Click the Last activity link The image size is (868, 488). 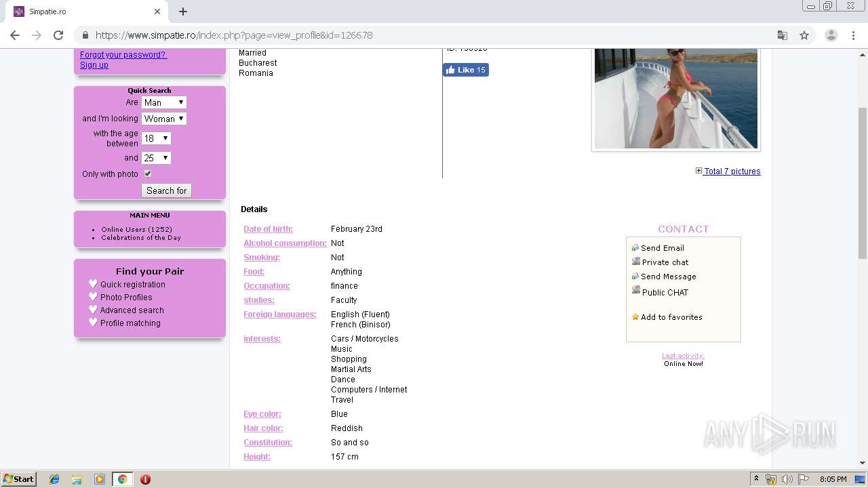tap(683, 356)
